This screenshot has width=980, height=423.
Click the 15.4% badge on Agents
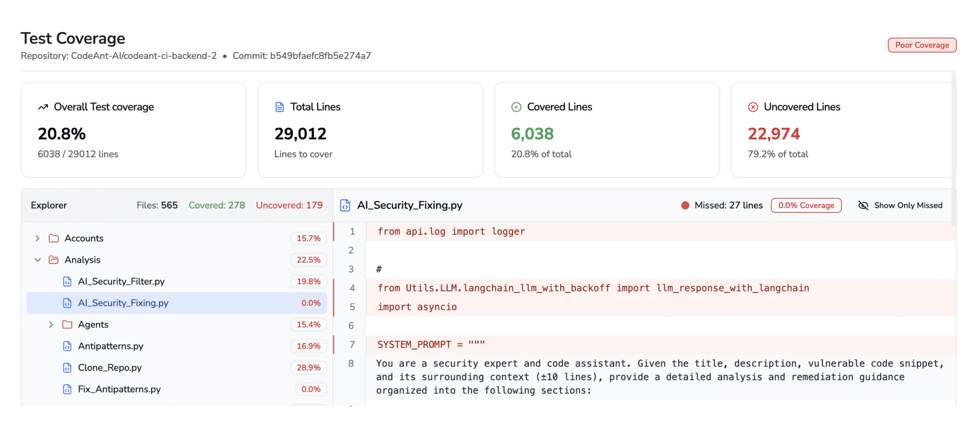[x=309, y=325]
